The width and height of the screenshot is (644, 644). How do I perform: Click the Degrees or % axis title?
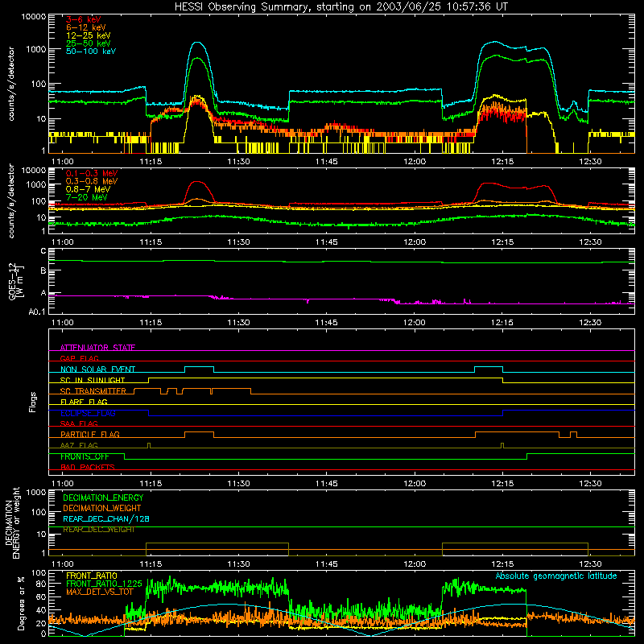21,603
